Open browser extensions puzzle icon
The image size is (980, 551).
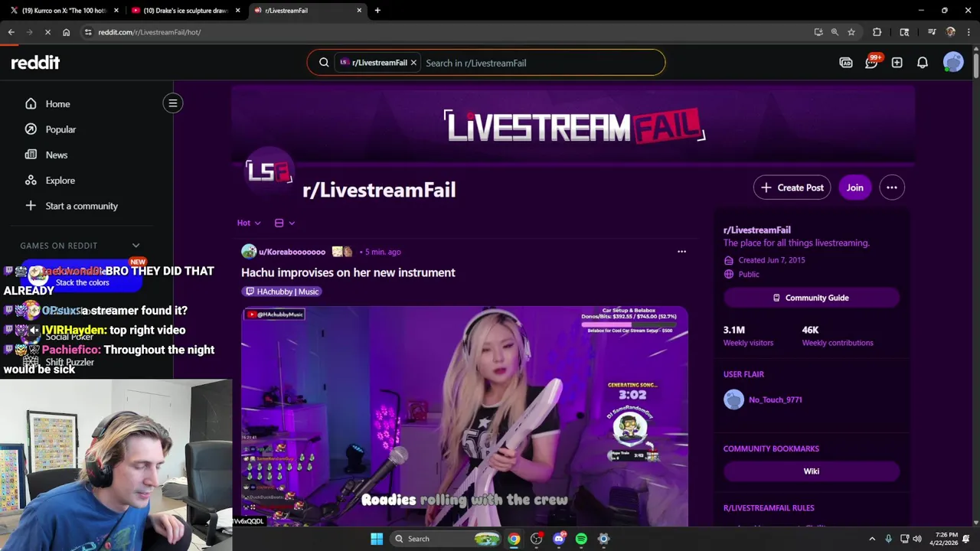click(x=877, y=32)
